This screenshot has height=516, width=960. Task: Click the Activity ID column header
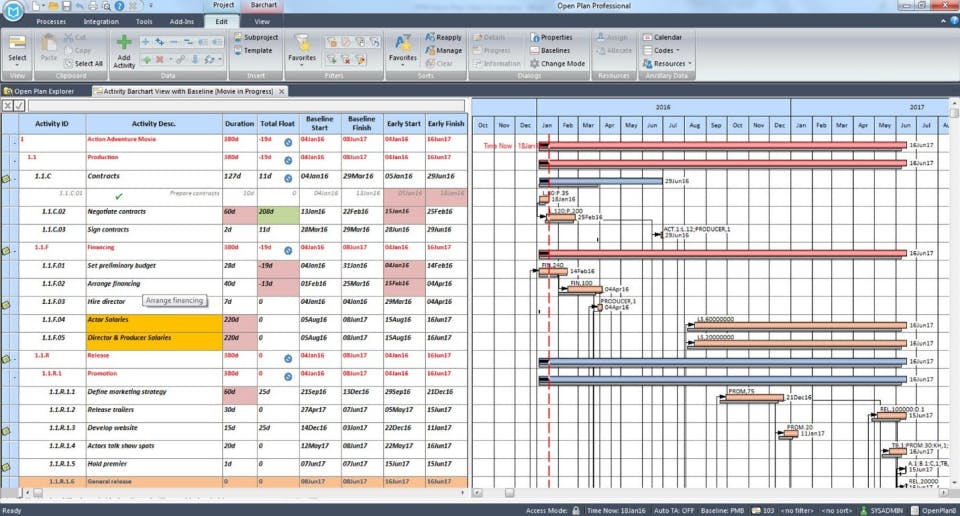(52, 124)
